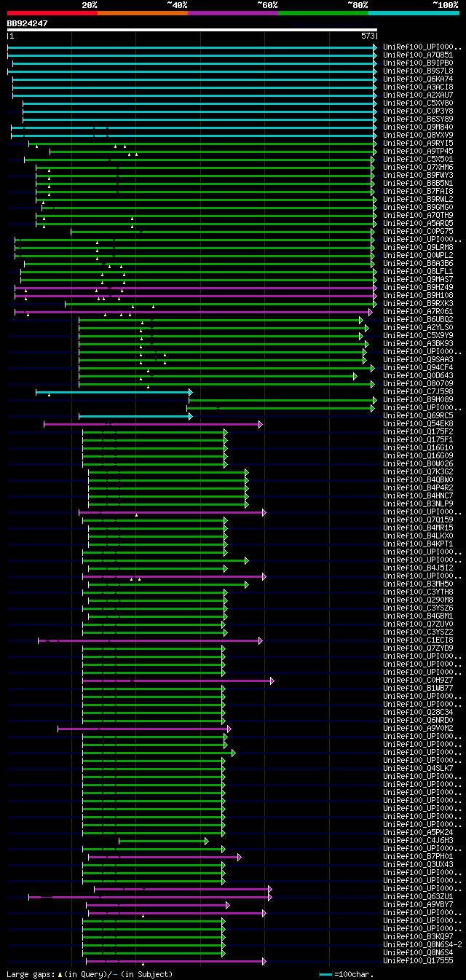Viewport: 466px width, 980px height.
Task: Open hit UniRef100_A2YLS0
Action: (418, 327)
